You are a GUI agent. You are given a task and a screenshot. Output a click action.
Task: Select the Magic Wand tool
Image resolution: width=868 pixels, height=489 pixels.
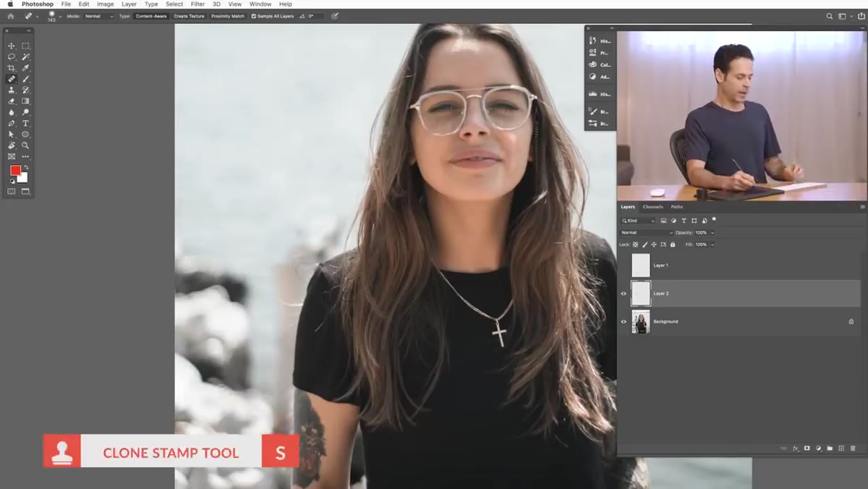point(25,56)
